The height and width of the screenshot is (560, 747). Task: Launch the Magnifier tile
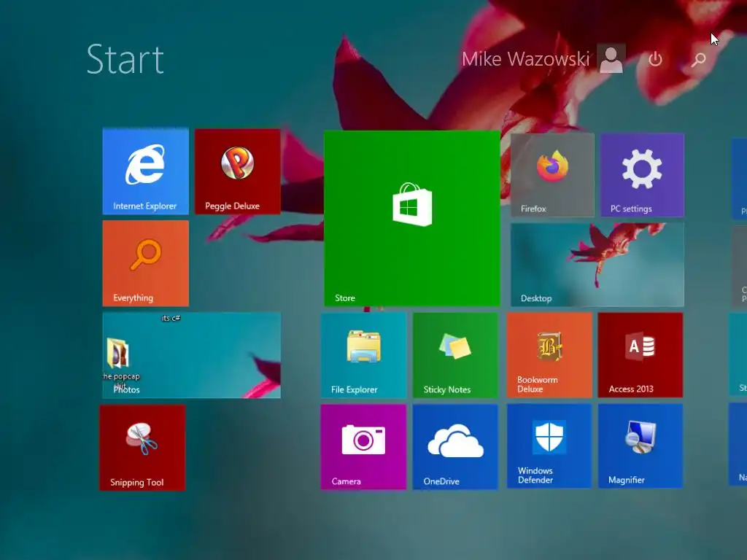pos(640,446)
